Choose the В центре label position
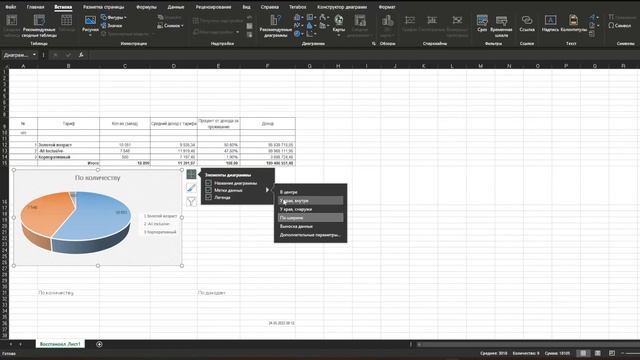This screenshot has width=640, height=360. (310, 192)
